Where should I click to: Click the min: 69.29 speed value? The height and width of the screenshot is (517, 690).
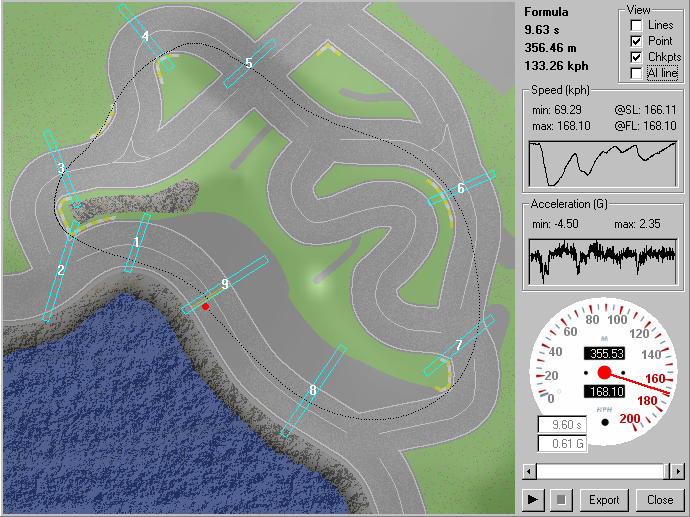coord(557,110)
